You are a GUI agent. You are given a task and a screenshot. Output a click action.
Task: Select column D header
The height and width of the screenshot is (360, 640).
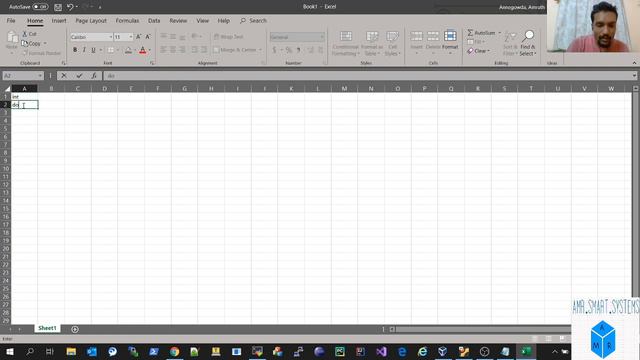(104, 88)
